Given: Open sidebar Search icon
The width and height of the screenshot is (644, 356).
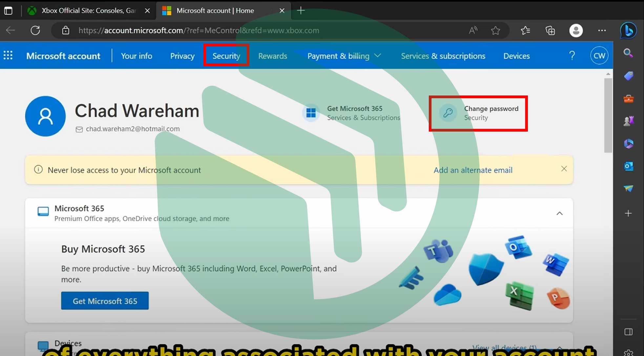Looking at the screenshot, I should 628,53.
